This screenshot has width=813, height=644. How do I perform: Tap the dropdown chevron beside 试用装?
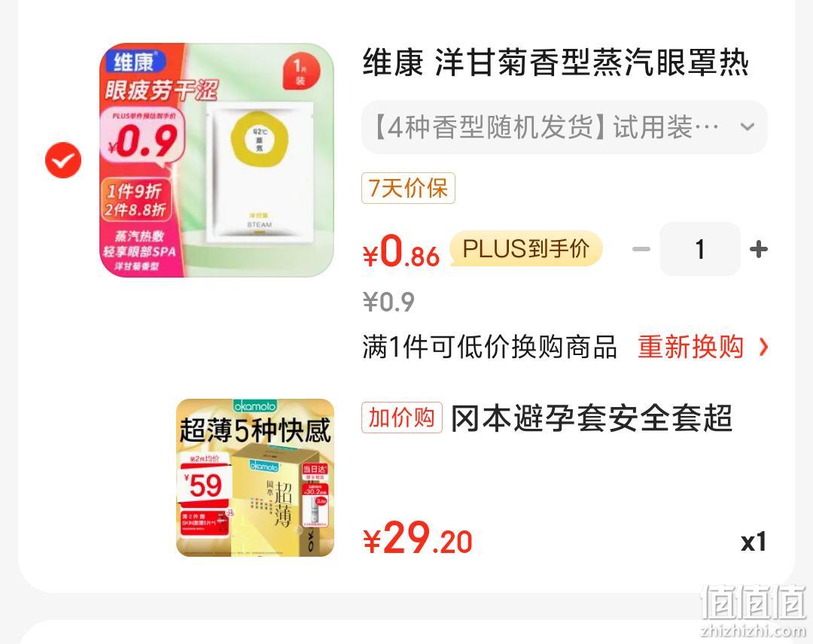click(748, 127)
